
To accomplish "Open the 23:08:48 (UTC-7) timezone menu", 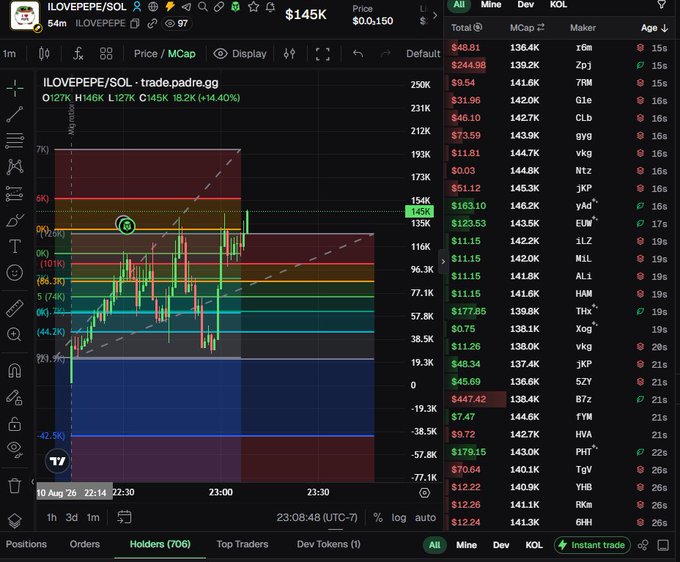I will tap(317, 517).
